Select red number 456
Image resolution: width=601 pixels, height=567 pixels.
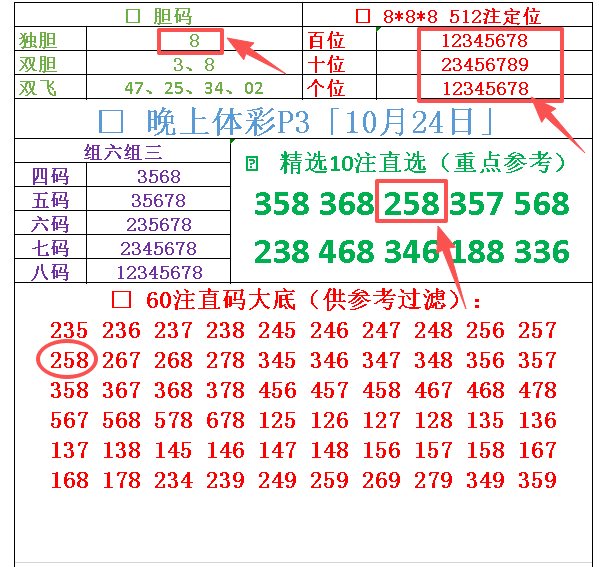click(x=277, y=390)
